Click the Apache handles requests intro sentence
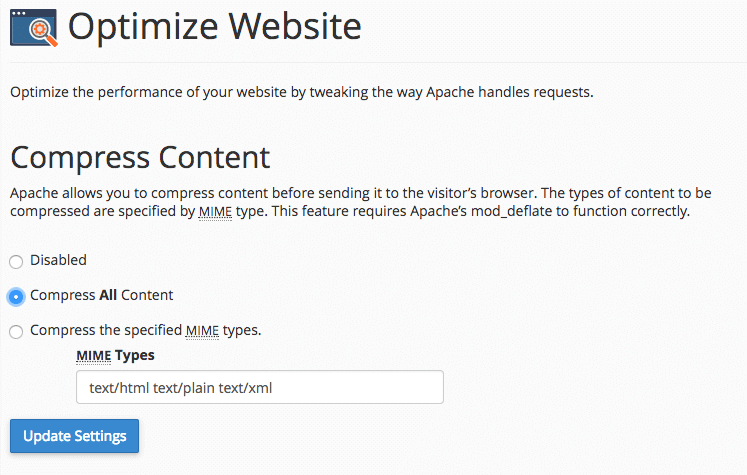The height and width of the screenshot is (475, 747). pyautogui.click(x=302, y=92)
